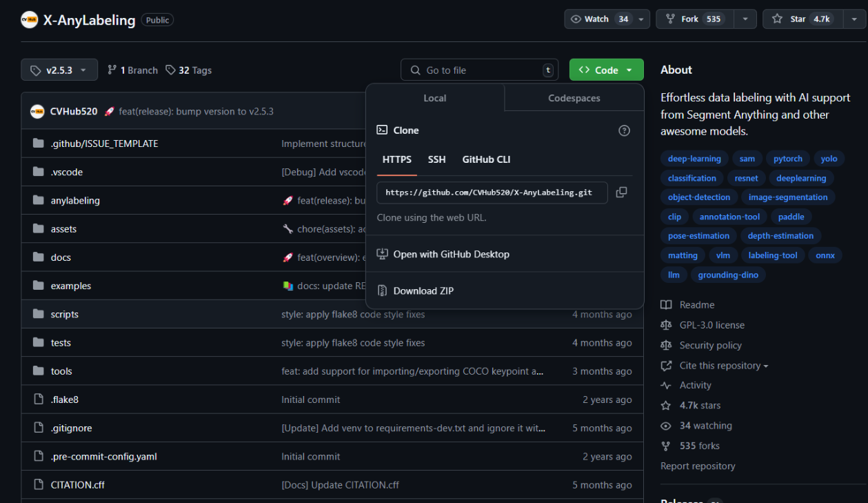This screenshot has width=868, height=503.
Task: Open the v2.5.3 tag switcher dropdown
Action: pyautogui.click(x=59, y=70)
